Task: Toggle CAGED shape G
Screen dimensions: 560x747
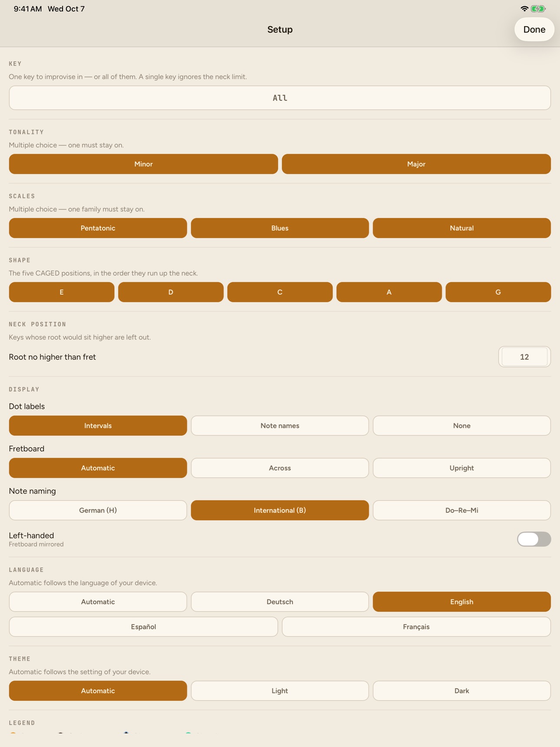Action: tap(498, 292)
